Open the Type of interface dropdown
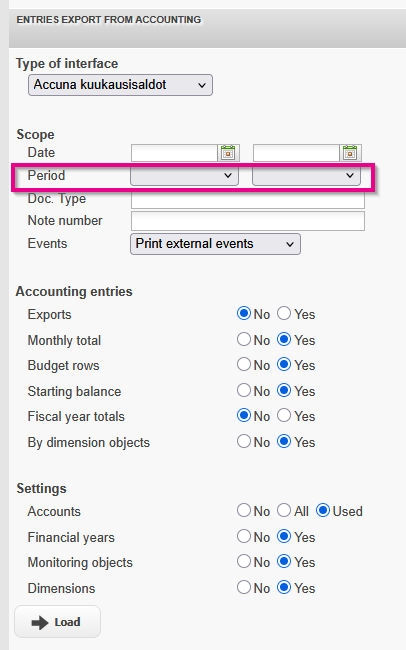This screenshot has height=650, width=406. 120,85
